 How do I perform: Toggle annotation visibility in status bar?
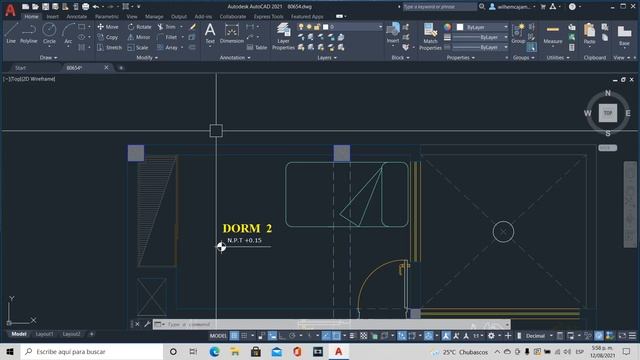(446, 336)
